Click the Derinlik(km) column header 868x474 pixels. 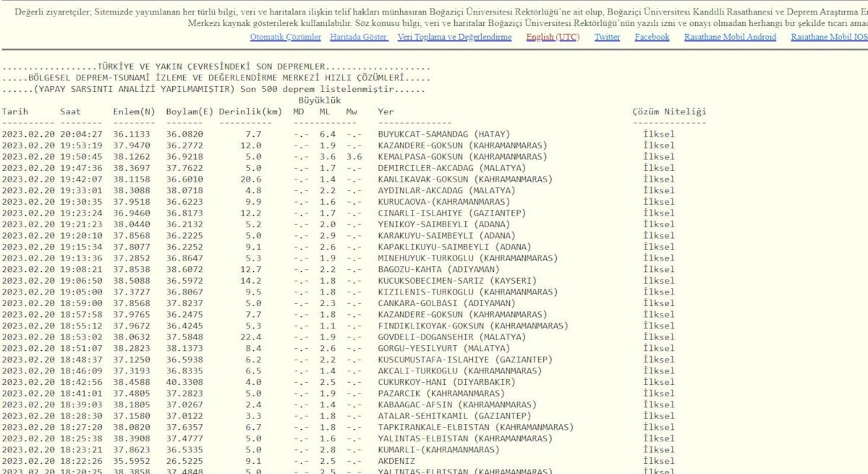tap(250, 111)
